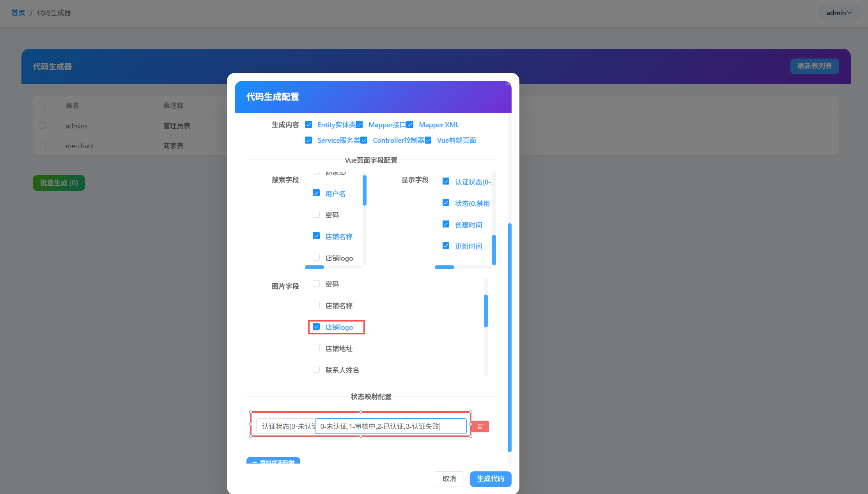Click the 生成代码 button

(491, 479)
